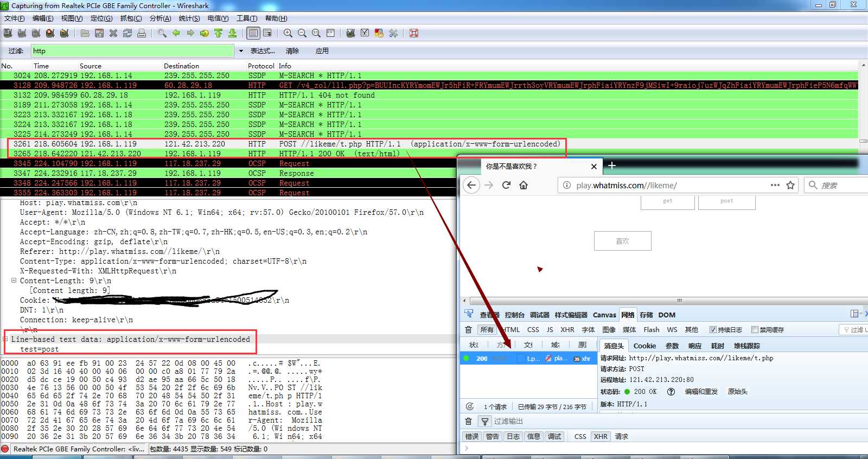868x459 pixels.
Task: Open the 工具(T) tools menu
Action: tap(247, 18)
